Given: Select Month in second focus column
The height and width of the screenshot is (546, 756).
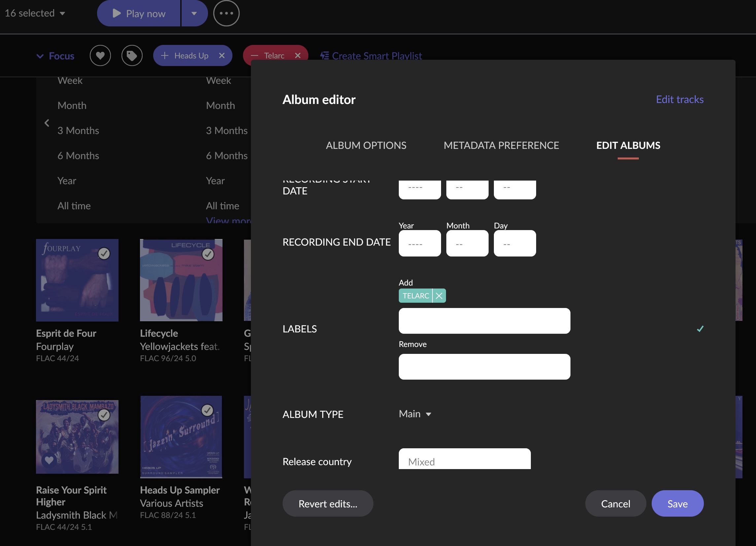Looking at the screenshot, I should (x=220, y=106).
